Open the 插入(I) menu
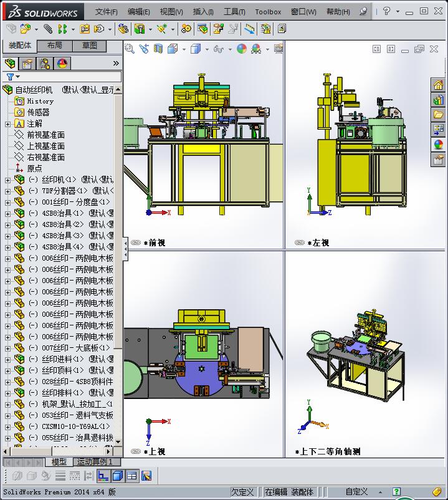The image size is (448, 500). [x=203, y=12]
